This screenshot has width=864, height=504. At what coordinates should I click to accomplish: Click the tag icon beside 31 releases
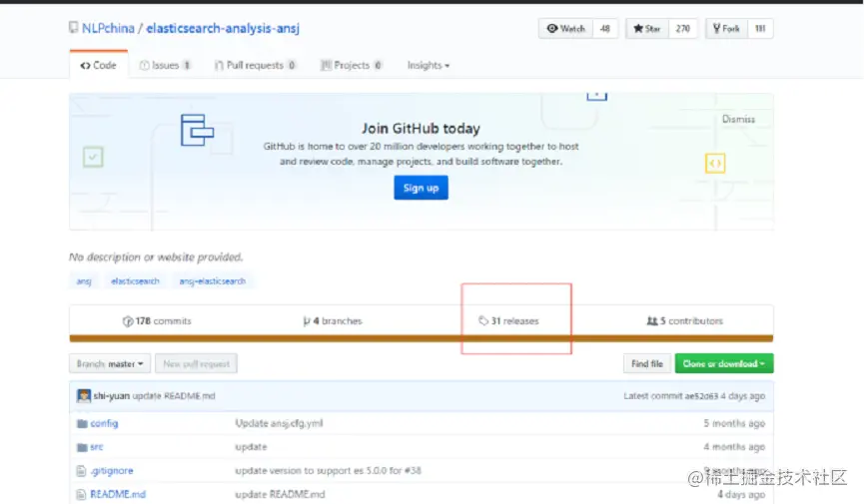pos(483,320)
